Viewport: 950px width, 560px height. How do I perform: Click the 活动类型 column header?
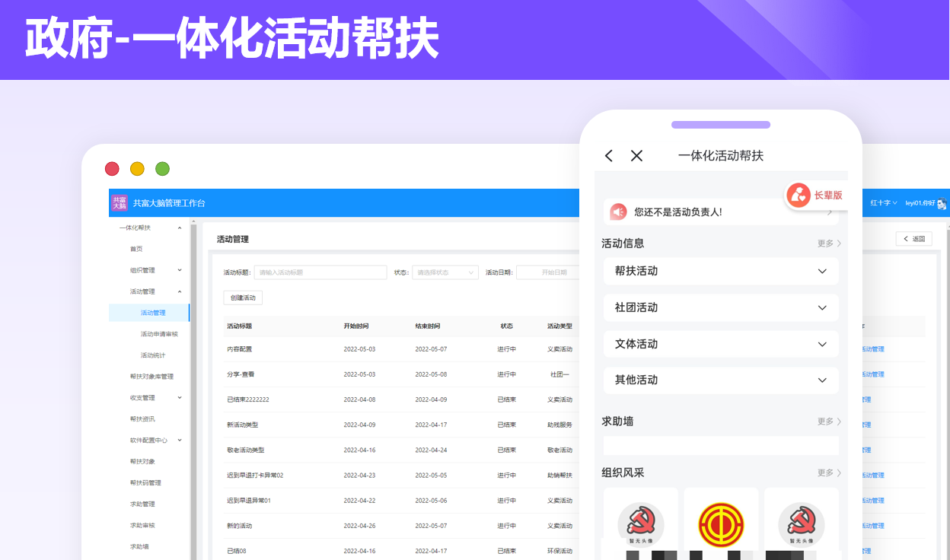click(559, 326)
